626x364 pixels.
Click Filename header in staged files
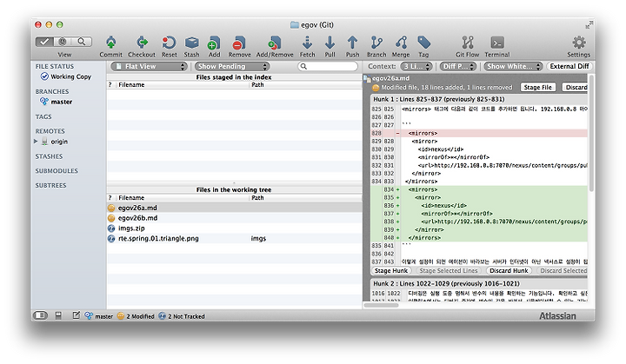(132, 84)
